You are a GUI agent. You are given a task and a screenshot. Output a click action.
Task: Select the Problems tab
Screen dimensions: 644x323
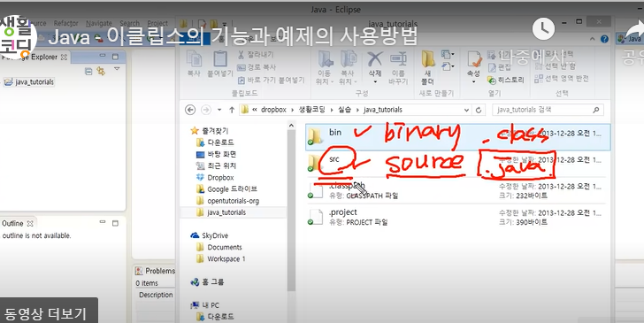coord(156,271)
